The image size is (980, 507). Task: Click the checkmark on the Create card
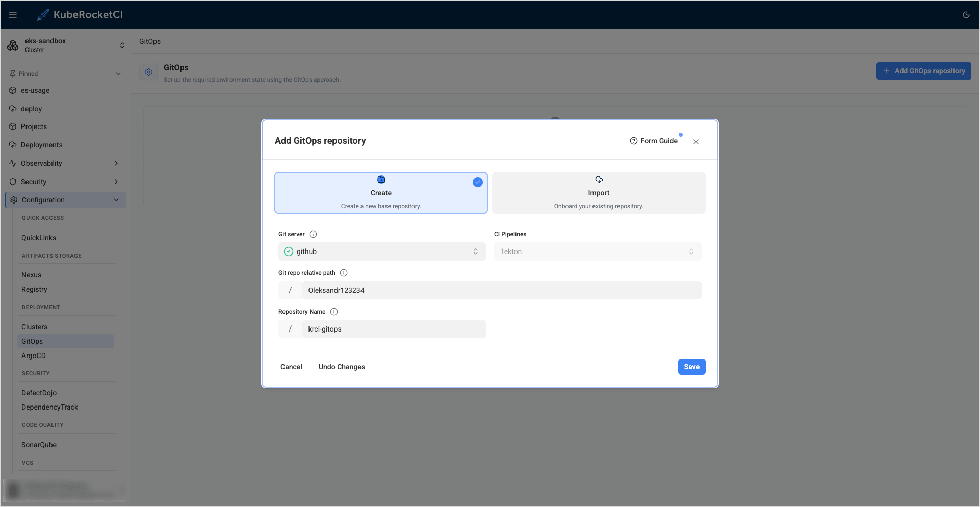click(x=477, y=182)
